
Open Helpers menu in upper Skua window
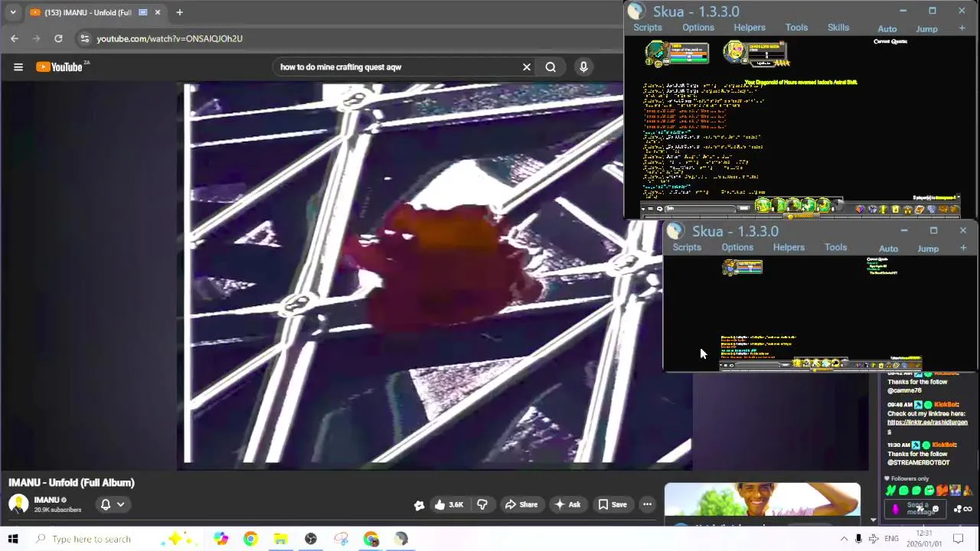(x=750, y=28)
